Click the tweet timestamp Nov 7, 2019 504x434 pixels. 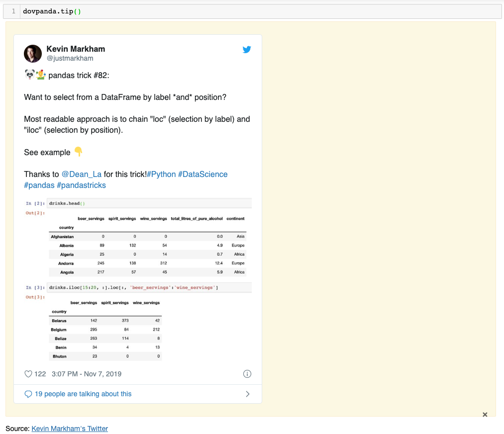tap(87, 374)
